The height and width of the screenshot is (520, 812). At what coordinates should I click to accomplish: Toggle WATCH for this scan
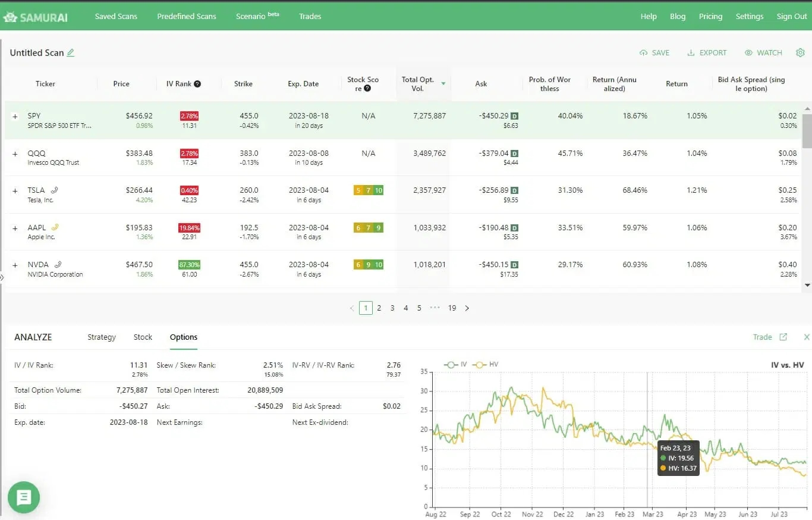point(763,52)
